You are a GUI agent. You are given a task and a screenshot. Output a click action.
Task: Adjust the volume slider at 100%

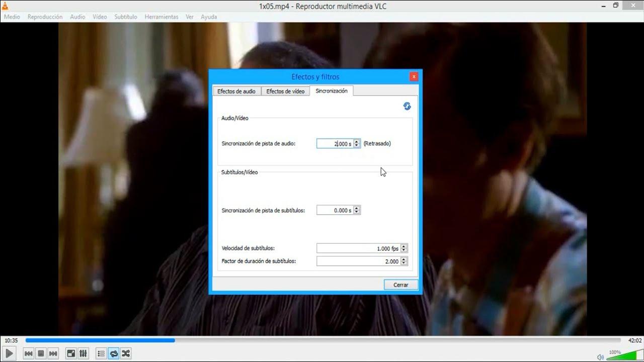pyautogui.click(x=623, y=354)
